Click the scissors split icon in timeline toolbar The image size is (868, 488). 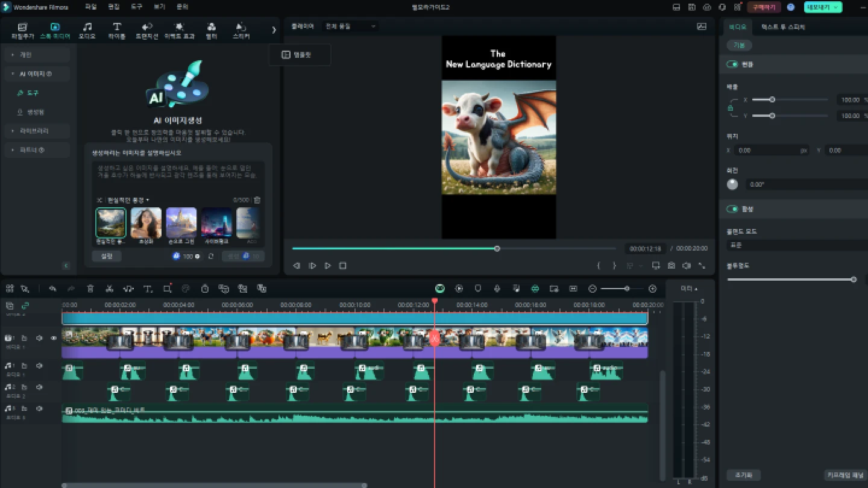[x=109, y=289]
